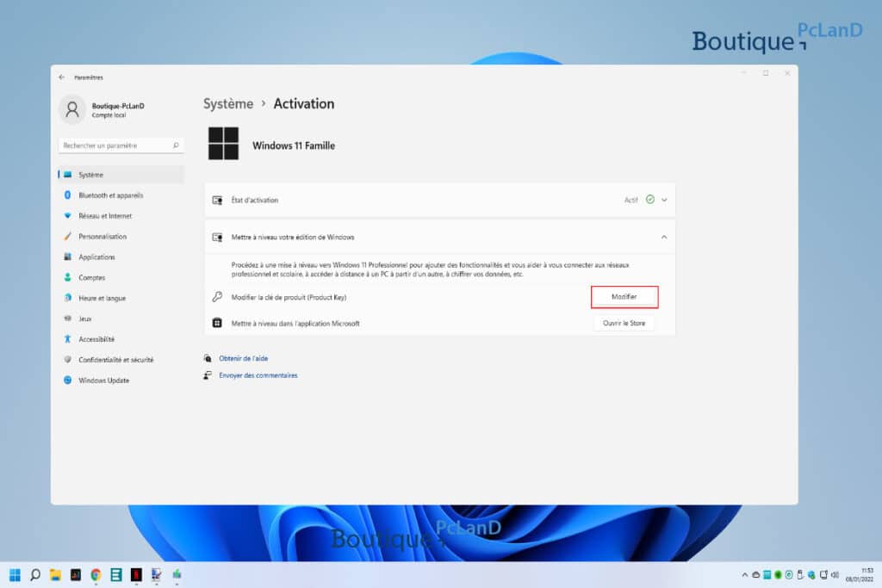Click the Comptes person icon
Image resolution: width=882 pixels, height=588 pixels.
click(x=67, y=277)
